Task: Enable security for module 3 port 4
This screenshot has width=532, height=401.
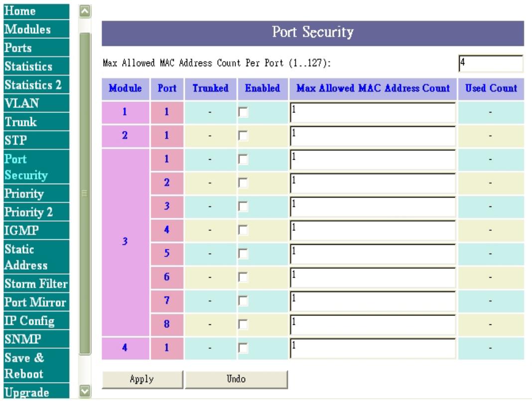Action: (x=243, y=230)
